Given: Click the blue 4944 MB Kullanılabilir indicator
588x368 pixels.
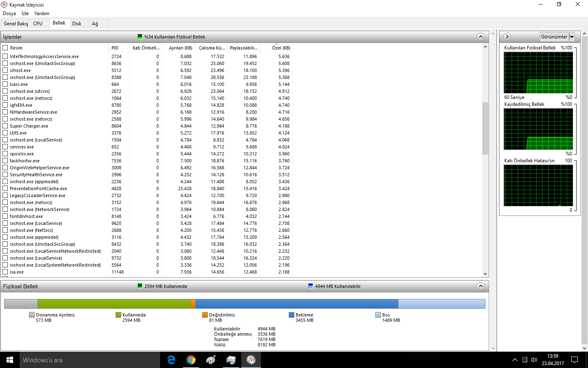Looking at the screenshot, I should [311, 286].
